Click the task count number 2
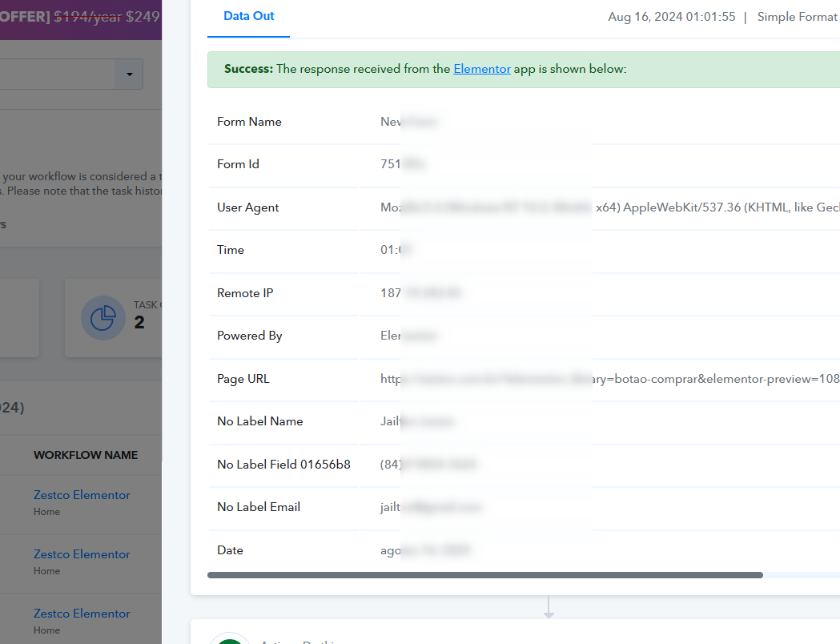Viewport: 840px width, 644px height. [x=139, y=323]
